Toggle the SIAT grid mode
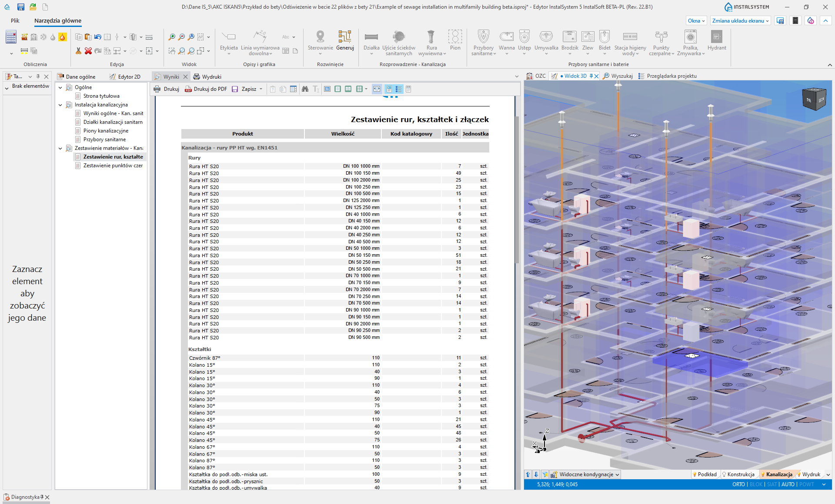Screen dimensions: 835x504 click(x=772, y=484)
